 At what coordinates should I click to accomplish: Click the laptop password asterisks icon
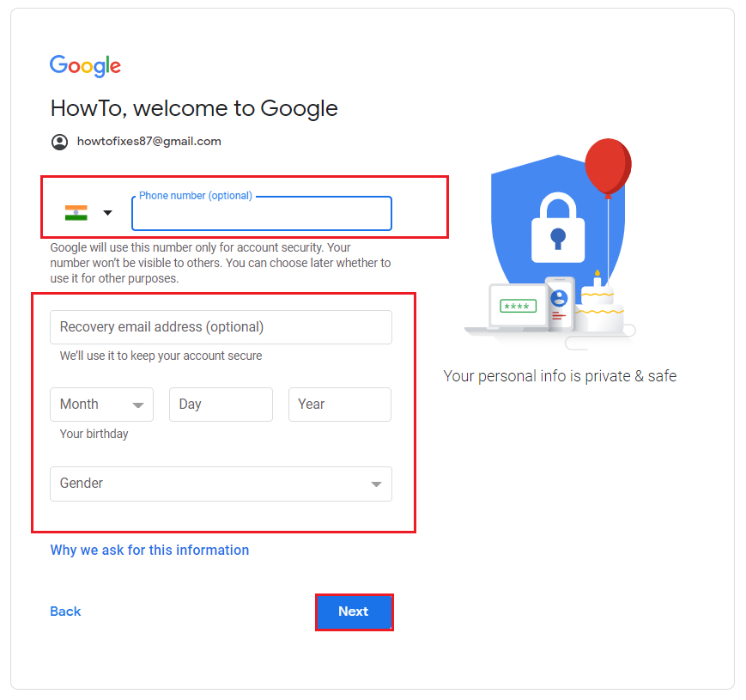coord(519,306)
